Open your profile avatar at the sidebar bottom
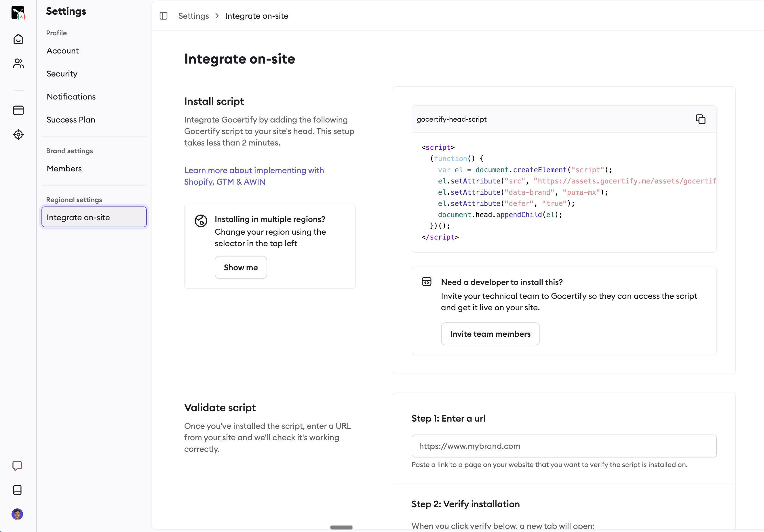 tap(18, 514)
